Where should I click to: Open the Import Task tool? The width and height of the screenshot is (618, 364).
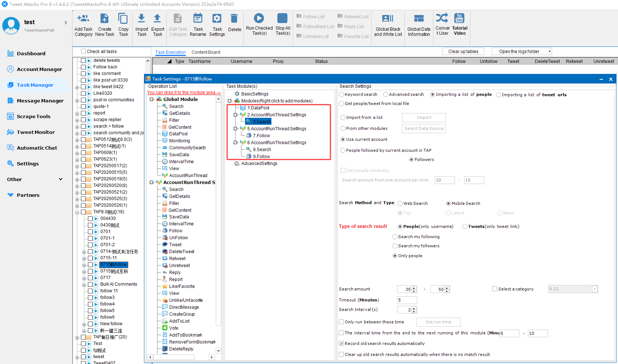[x=141, y=18]
